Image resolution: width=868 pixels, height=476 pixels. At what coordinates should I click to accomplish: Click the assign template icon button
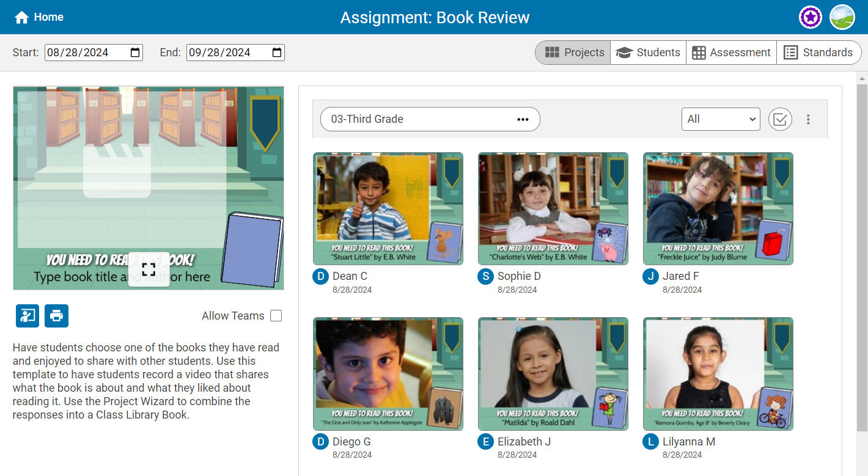[x=28, y=316]
